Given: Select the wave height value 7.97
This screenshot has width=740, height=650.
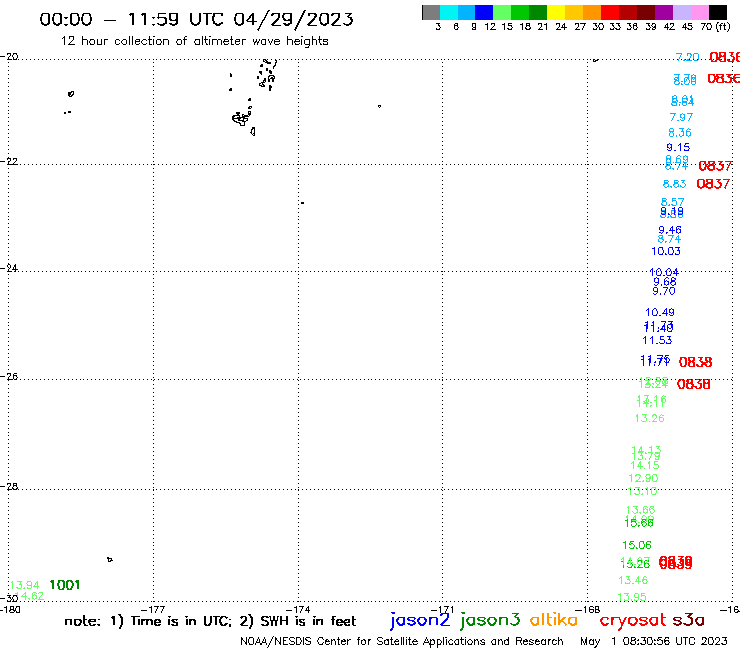Looking at the screenshot, I should coord(681,117).
